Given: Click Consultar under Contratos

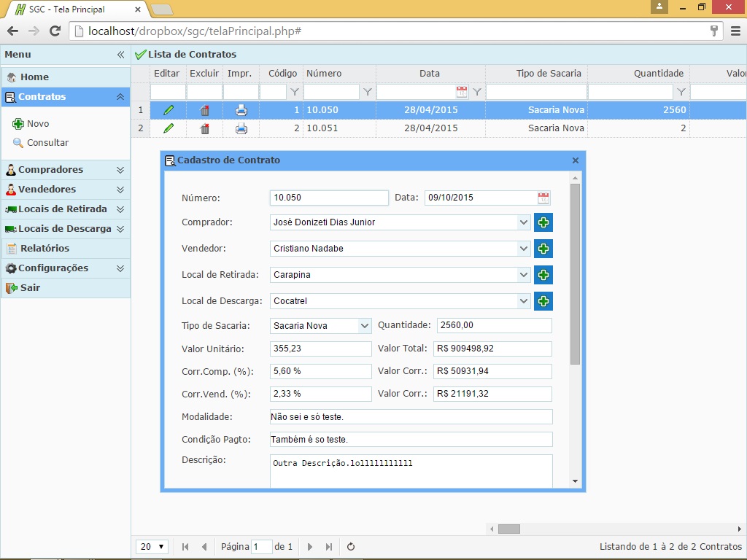Looking at the screenshot, I should 41,143.
